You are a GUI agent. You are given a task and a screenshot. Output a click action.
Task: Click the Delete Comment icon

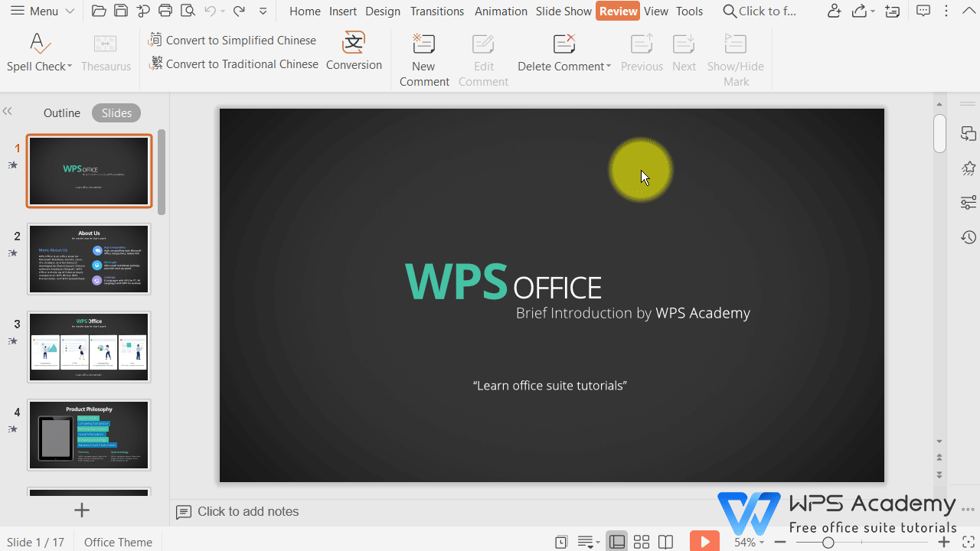(x=563, y=44)
